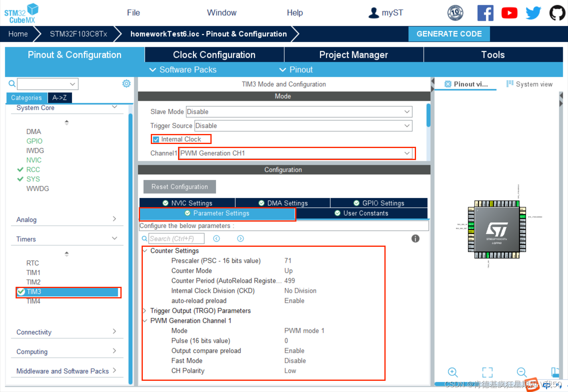Open the DMA Settings tab
This screenshot has height=392, width=568.
click(x=283, y=203)
